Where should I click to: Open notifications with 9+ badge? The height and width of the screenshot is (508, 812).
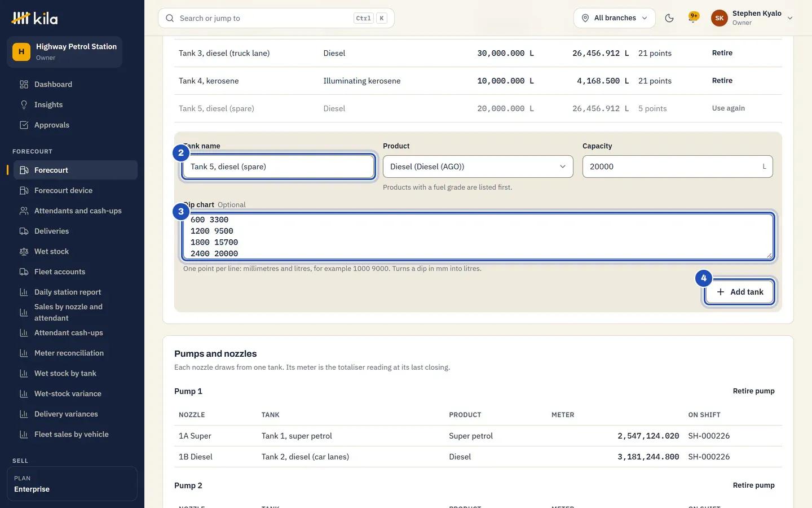[x=694, y=17]
